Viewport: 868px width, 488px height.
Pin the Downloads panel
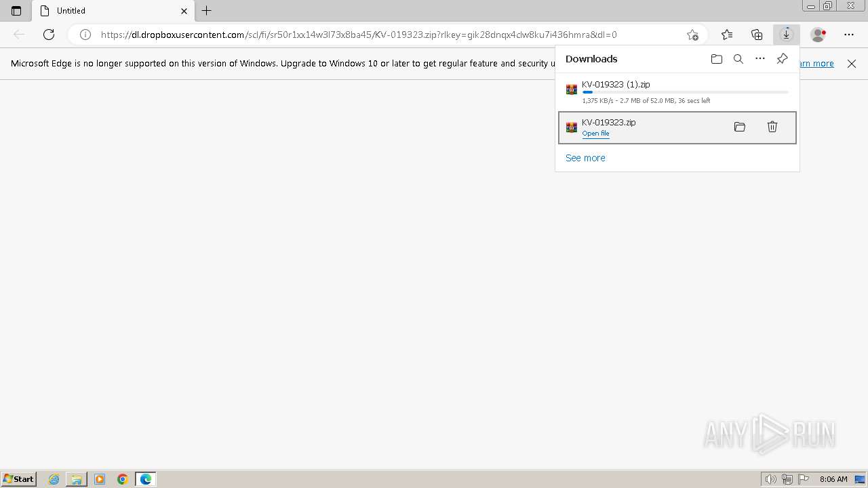pyautogui.click(x=782, y=59)
